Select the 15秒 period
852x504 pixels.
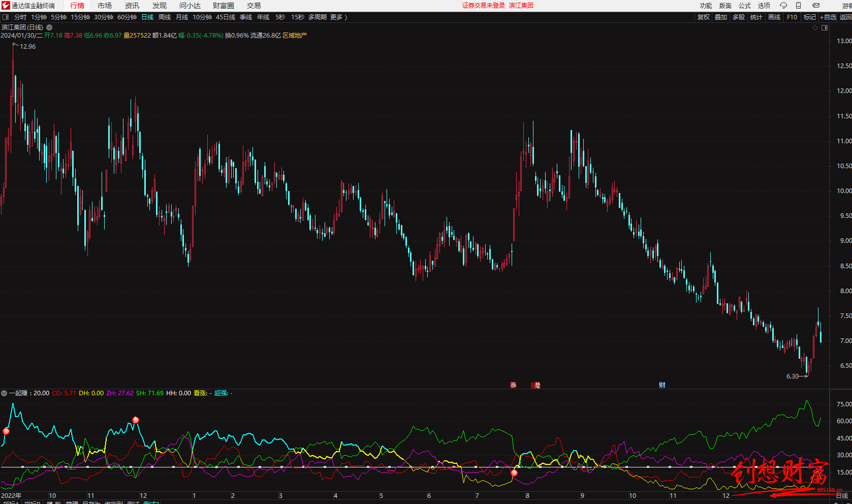click(x=298, y=17)
